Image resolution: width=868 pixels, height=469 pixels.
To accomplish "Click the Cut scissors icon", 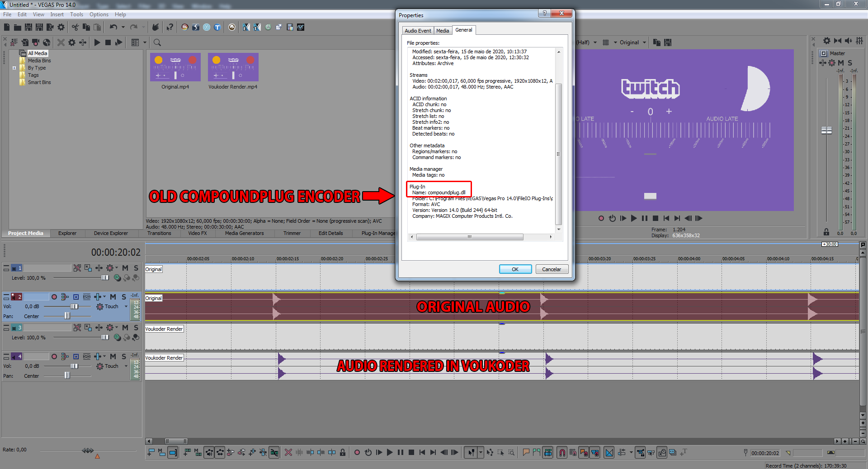I will pos(75,27).
